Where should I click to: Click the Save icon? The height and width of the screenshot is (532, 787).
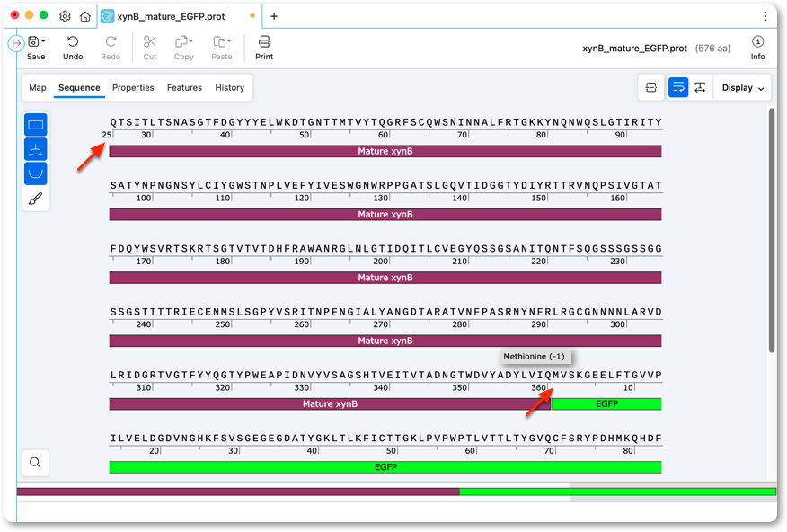tap(33, 41)
